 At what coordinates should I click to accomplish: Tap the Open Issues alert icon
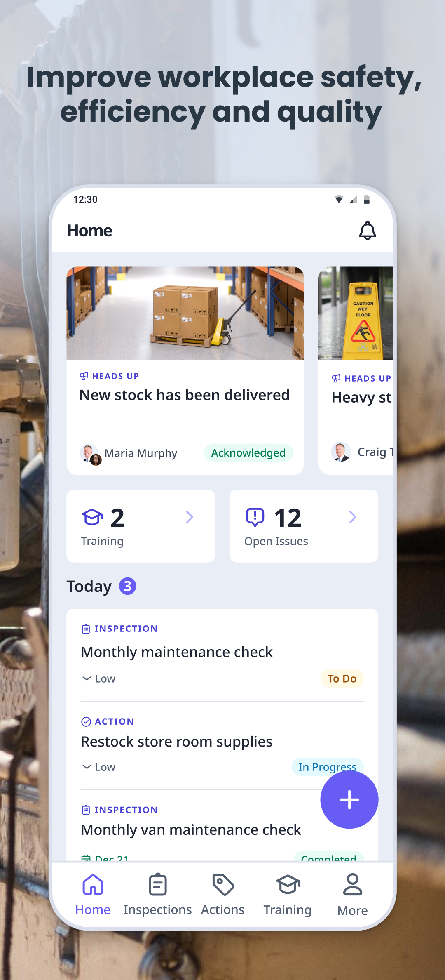[255, 517]
